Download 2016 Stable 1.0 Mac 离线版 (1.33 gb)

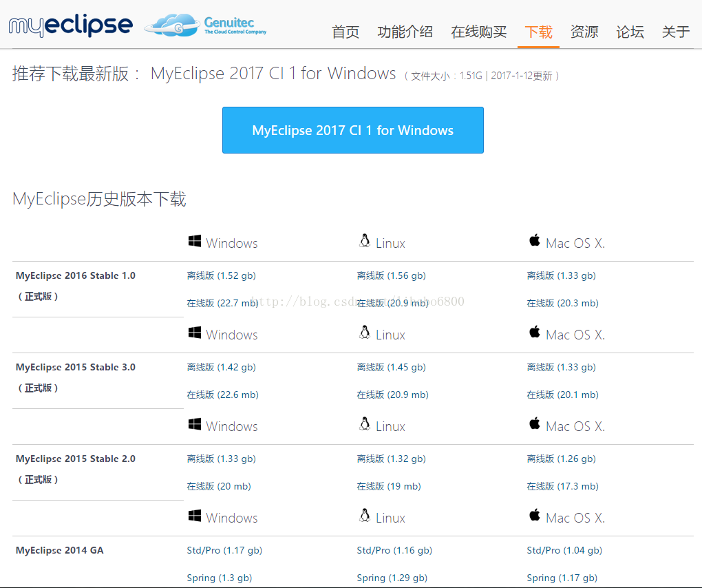562,275
